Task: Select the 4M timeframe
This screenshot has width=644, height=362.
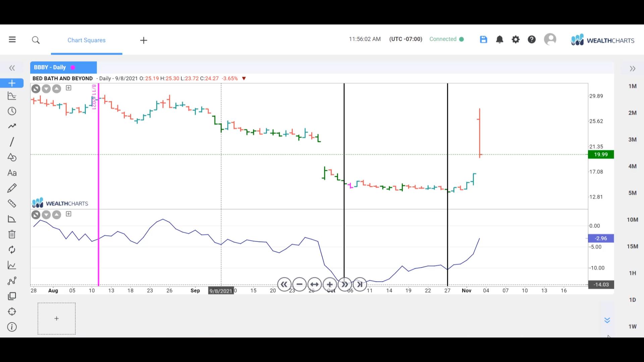Action: [x=632, y=166]
